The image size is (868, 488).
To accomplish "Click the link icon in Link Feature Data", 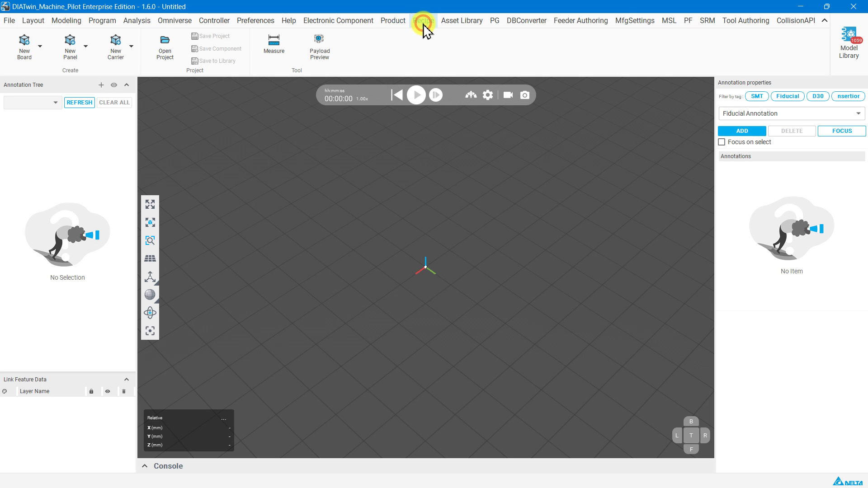I will point(5,391).
